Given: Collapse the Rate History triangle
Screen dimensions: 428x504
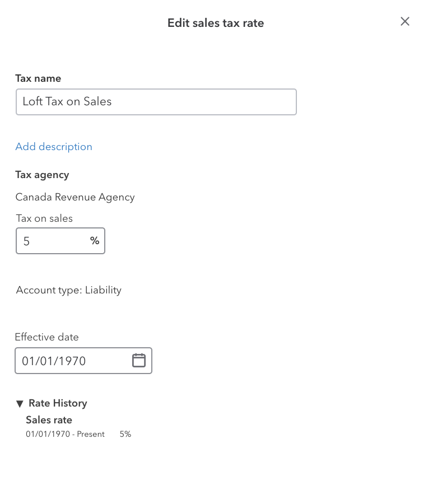Looking at the screenshot, I should point(20,404).
